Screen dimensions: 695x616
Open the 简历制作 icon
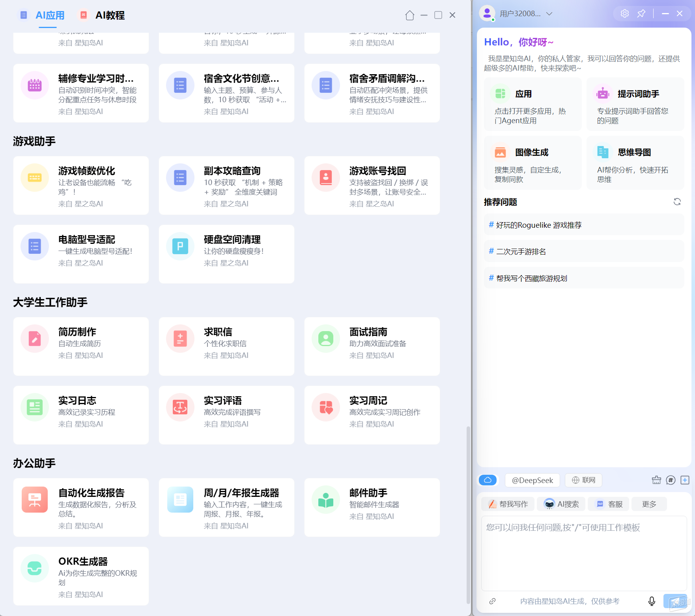[x=35, y=339]
